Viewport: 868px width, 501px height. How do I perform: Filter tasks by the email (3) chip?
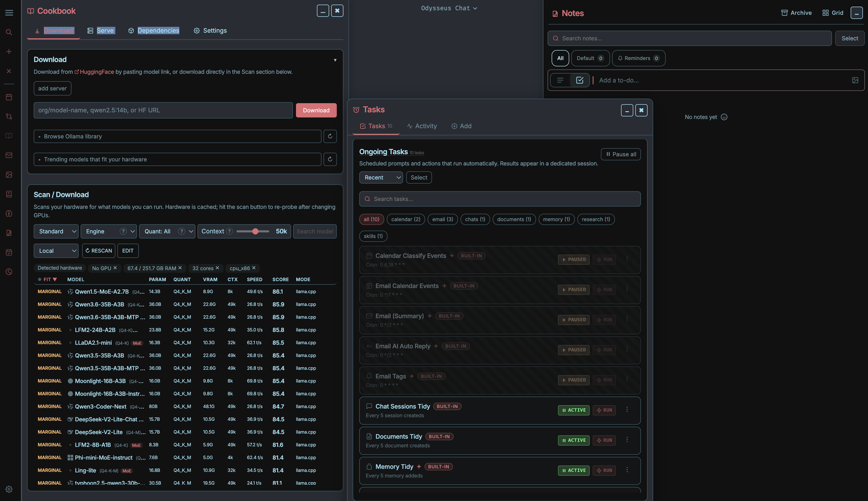point(442,219)
